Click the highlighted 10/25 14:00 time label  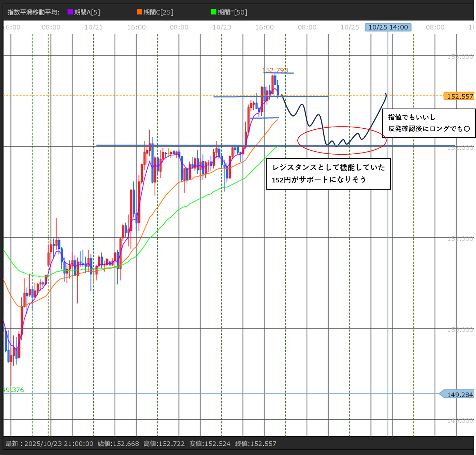pyautogui.click(x=388, y=27)
